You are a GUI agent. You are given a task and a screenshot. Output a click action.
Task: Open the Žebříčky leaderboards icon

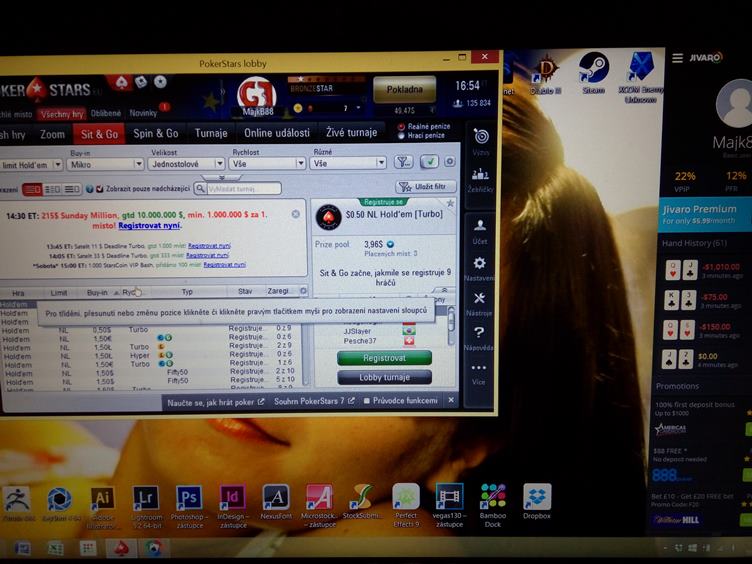pyautogui.click(x=480, y=174)
